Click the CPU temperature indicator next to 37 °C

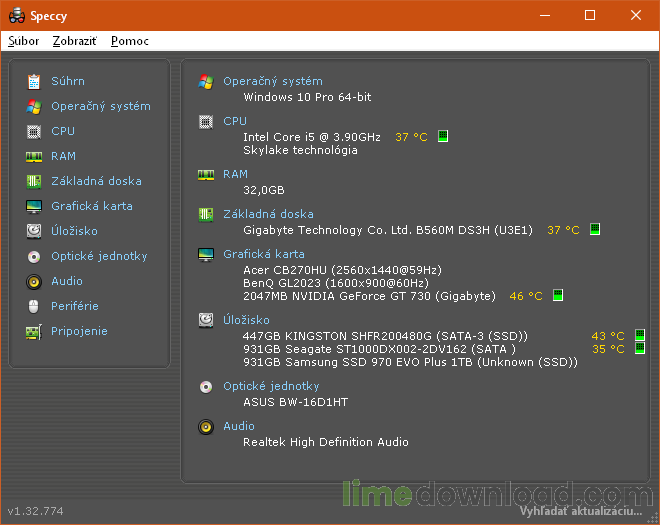[443, 137]
